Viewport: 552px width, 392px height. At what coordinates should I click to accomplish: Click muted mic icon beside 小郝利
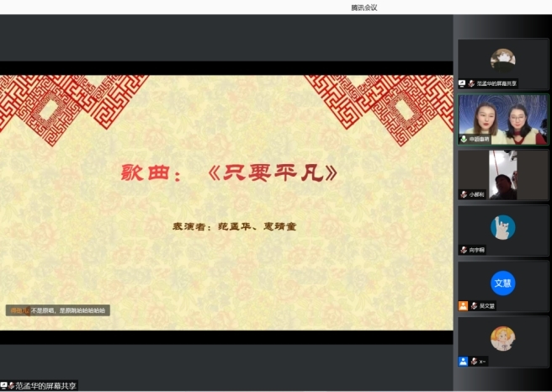[463, 194]
